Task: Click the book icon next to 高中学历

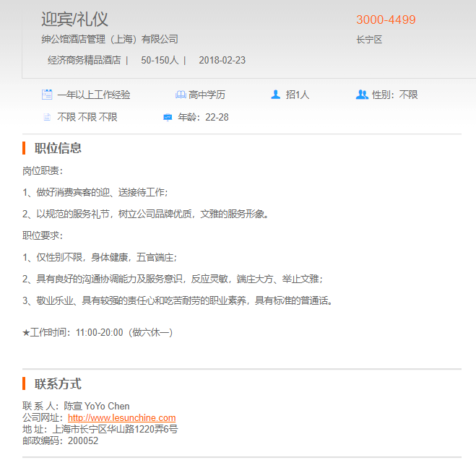Action: 180,95
